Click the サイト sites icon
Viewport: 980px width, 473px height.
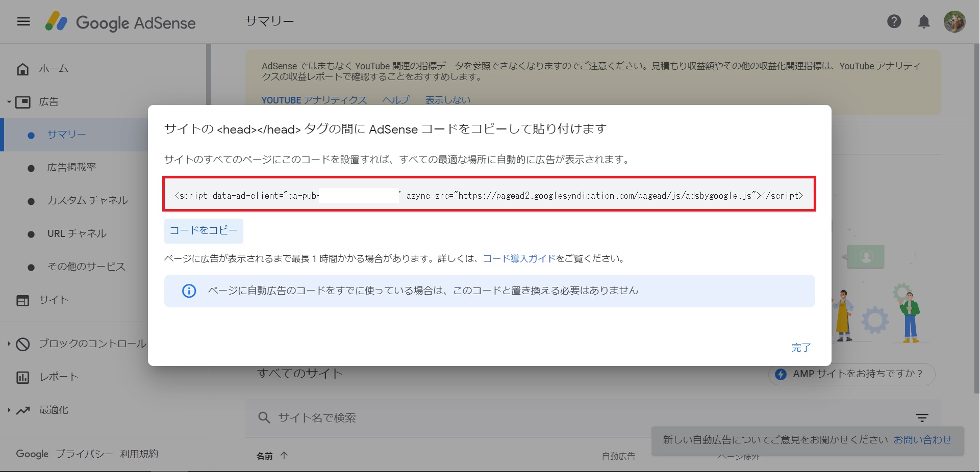coord(23,300)
